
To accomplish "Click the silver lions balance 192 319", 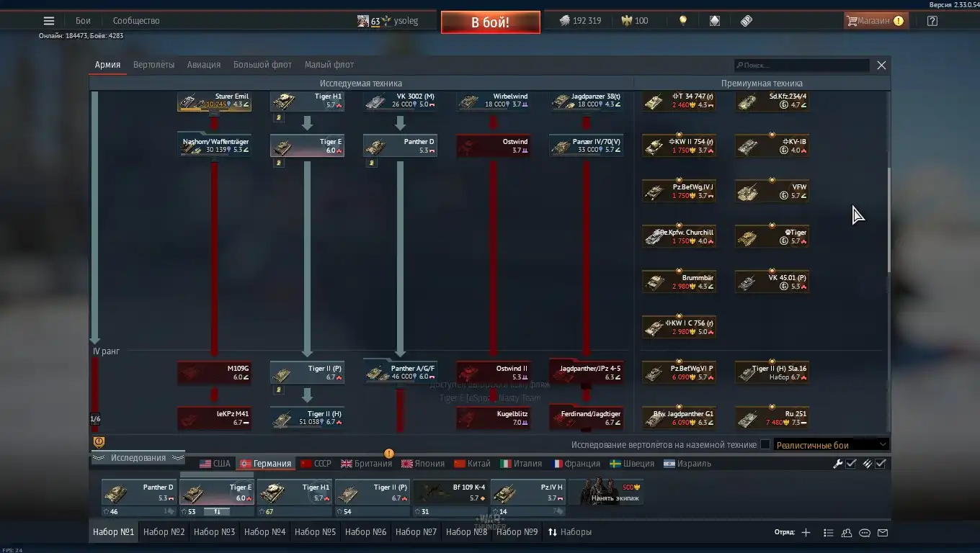I will 581,21.
